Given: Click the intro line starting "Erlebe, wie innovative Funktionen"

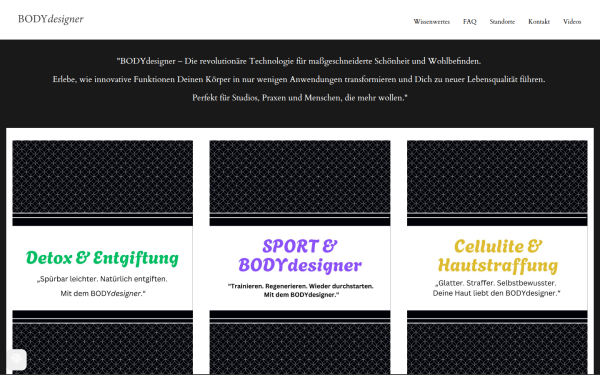Looking at the screenshot, I should click(x=299, y=80).
